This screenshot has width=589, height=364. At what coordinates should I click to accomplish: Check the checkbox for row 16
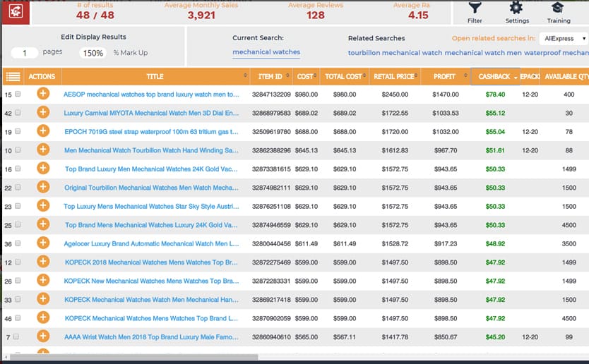point(18,169)
